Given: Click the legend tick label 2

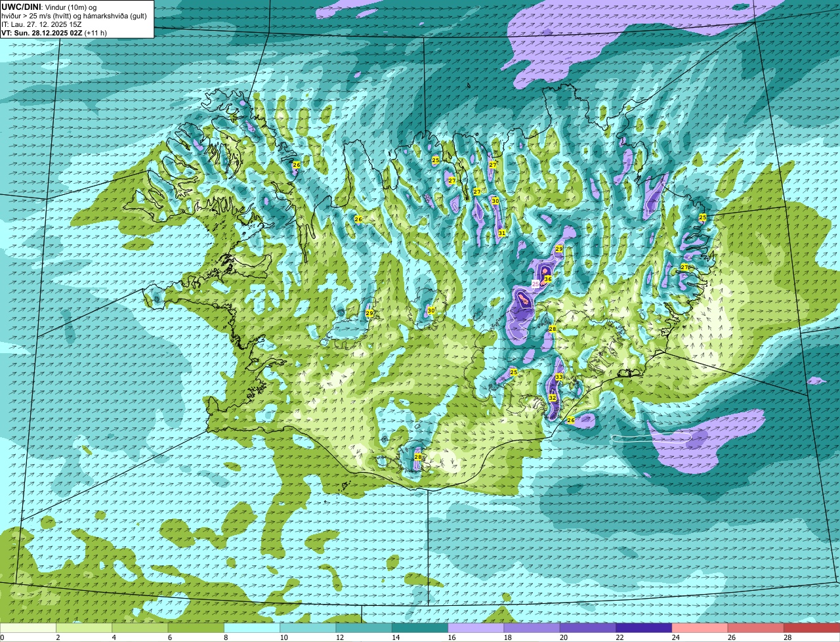Looking at the screenshot, I should click(58, 637).
